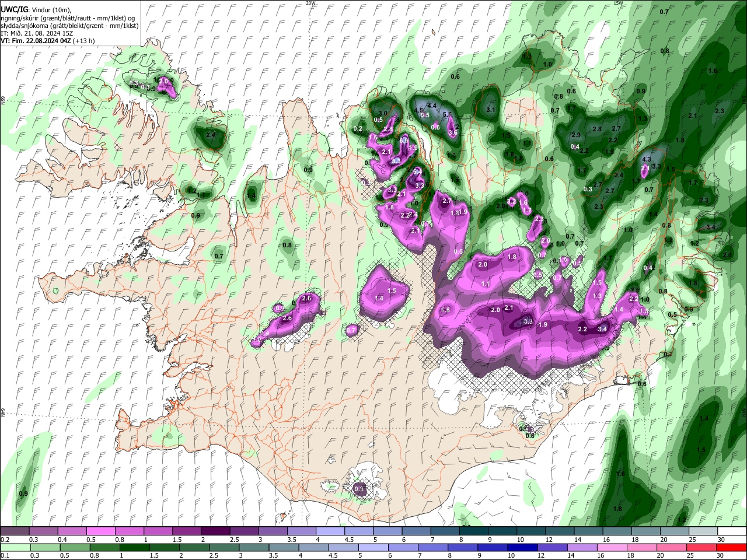Click the UWC/IG title text

coord(13,9)
